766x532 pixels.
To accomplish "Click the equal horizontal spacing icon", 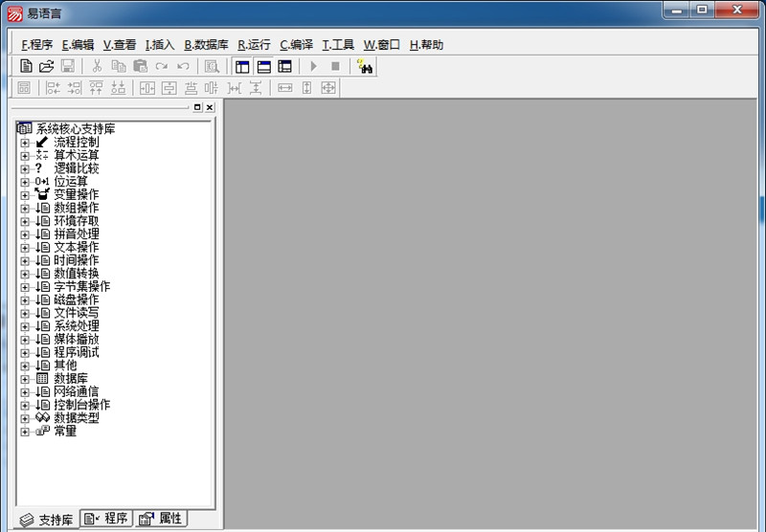I will [235, 88].
